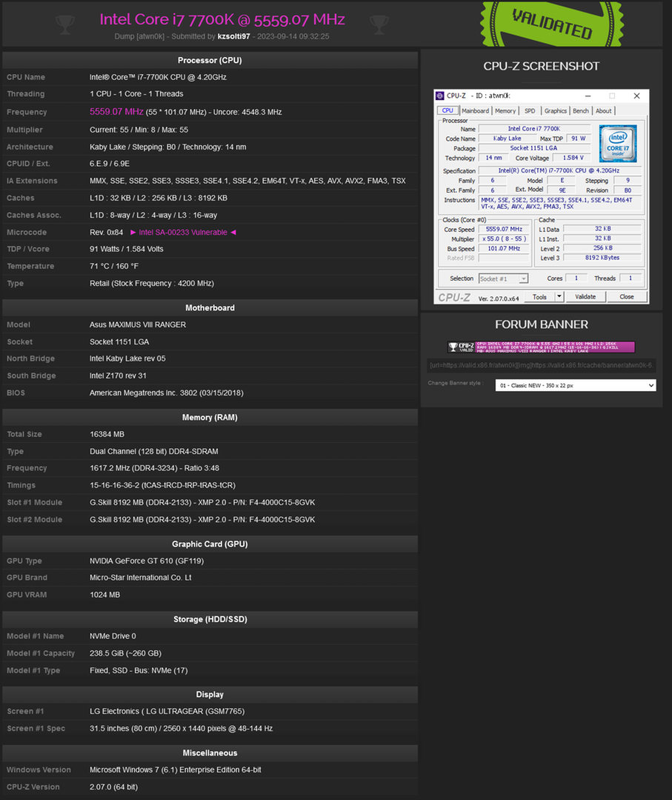Click 'Dual Channel (128 bit) DDR4-SDRAM' text
This screenshot has width=672, height=800.
click(153, 452)
